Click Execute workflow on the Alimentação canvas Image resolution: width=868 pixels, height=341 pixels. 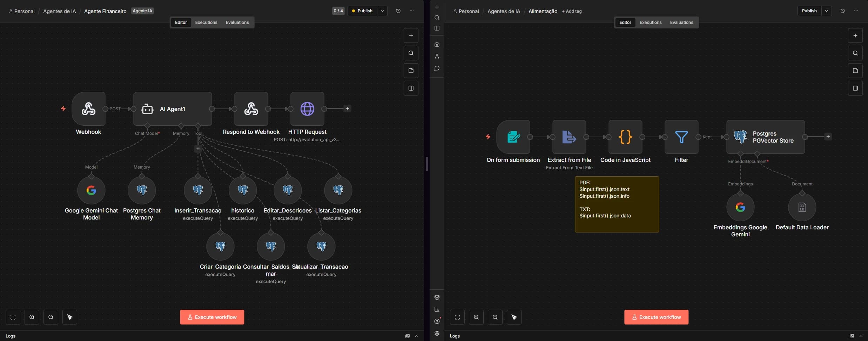(x=655, y=317)
